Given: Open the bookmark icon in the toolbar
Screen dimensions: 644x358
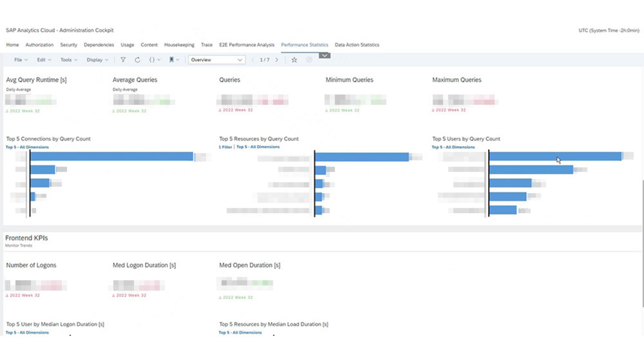Looking at the screenshot, I should pos(171,60).
